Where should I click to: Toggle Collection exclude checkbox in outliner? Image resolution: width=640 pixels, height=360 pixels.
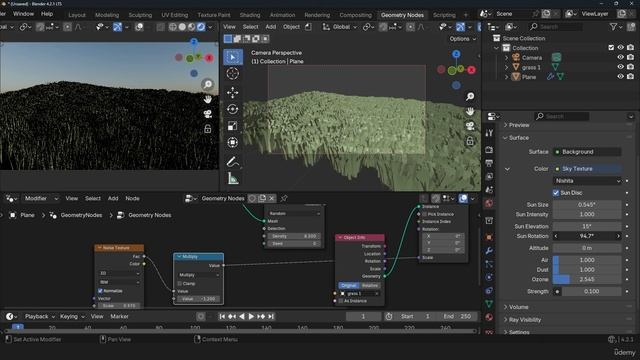point(611,48)
